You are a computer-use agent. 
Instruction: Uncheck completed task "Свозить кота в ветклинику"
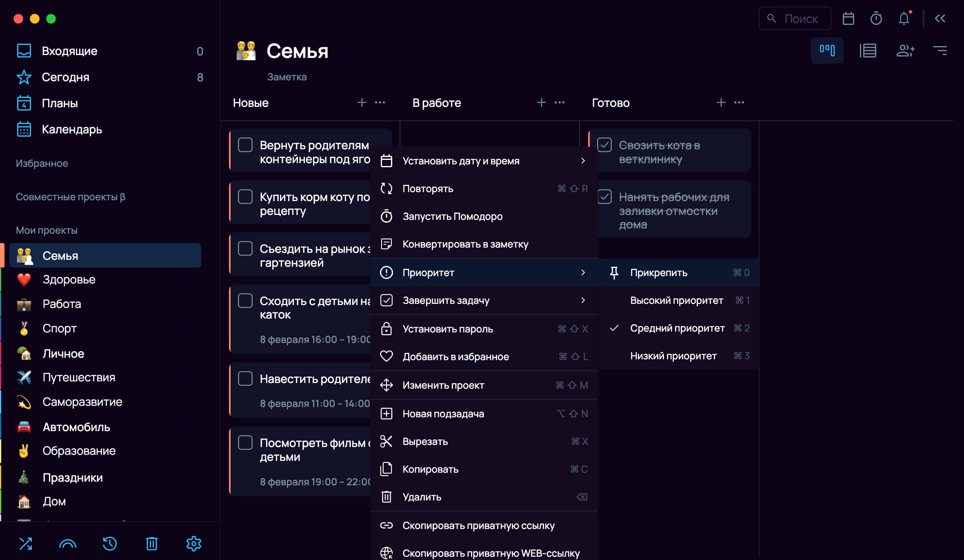coord(604,145)
